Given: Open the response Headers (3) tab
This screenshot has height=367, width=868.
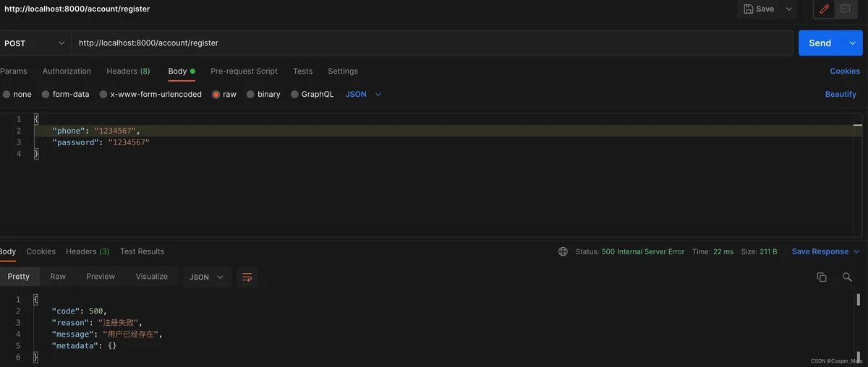Looking at the screenshot, I should [88, 251].
